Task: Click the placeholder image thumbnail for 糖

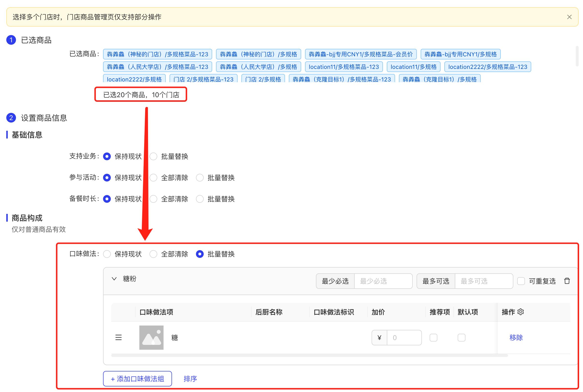Action: (x=151, y=337)
